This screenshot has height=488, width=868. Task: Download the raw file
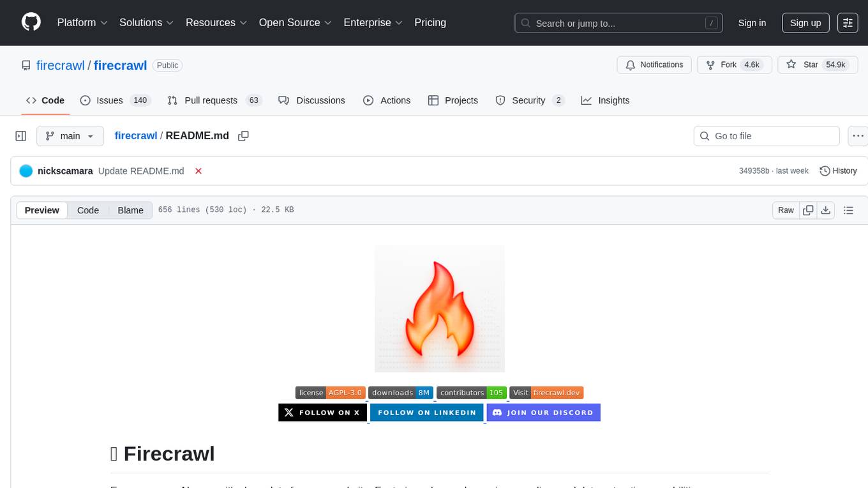[x=825, y=210]
